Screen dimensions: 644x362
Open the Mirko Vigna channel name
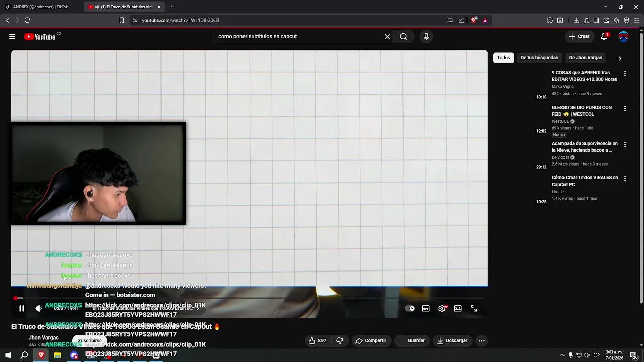(x=562, y=87)
